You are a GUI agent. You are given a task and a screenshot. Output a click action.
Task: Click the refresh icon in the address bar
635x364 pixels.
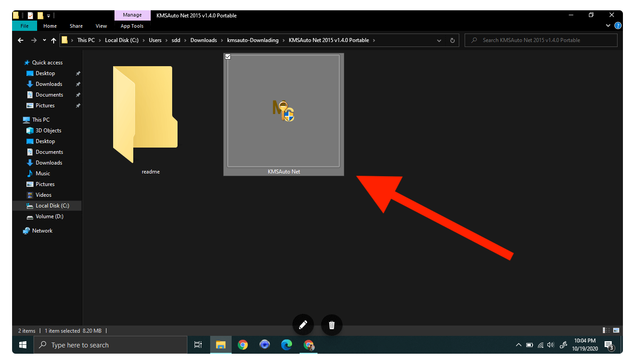point(452,40)
